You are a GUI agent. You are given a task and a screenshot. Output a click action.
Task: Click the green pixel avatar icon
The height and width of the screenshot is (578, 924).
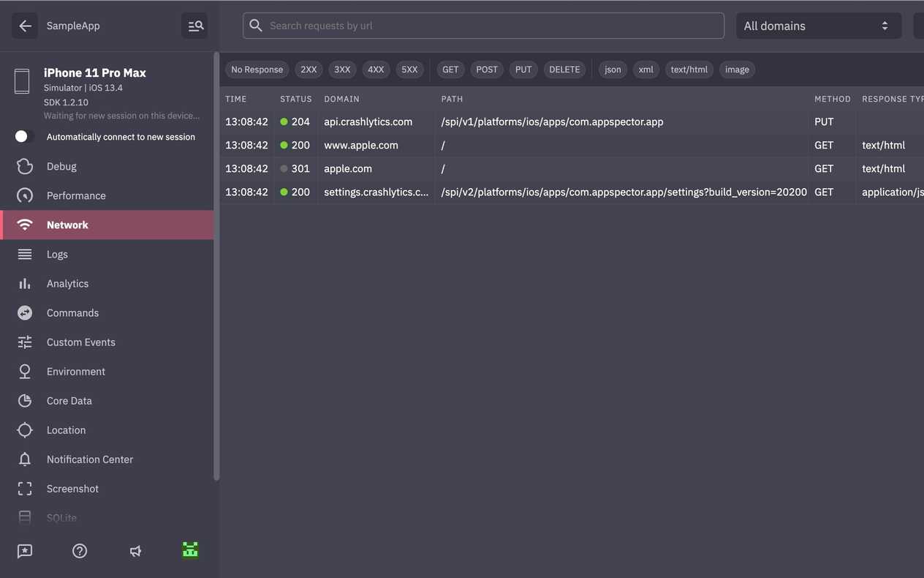pos(190,550)
